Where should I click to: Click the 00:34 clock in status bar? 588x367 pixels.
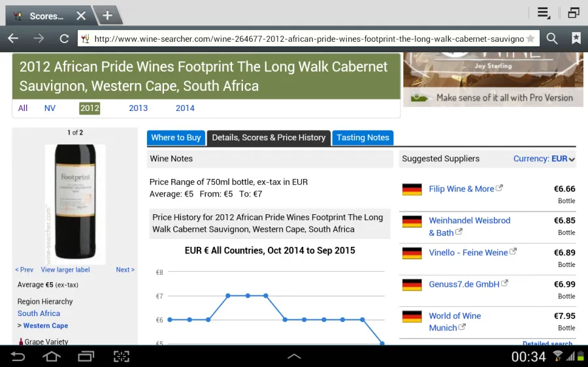[x=529, y=357]
